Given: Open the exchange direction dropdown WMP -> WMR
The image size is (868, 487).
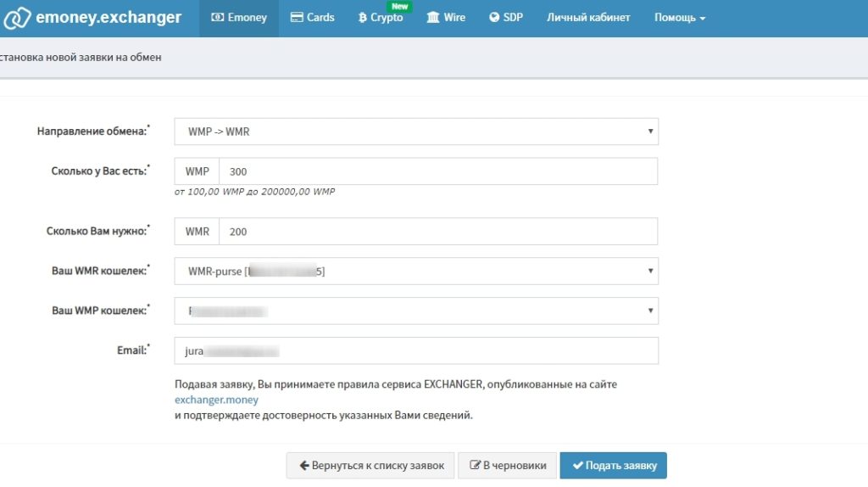Looking at the screenshot, I should pyautogui.click(x=416, y=132).
